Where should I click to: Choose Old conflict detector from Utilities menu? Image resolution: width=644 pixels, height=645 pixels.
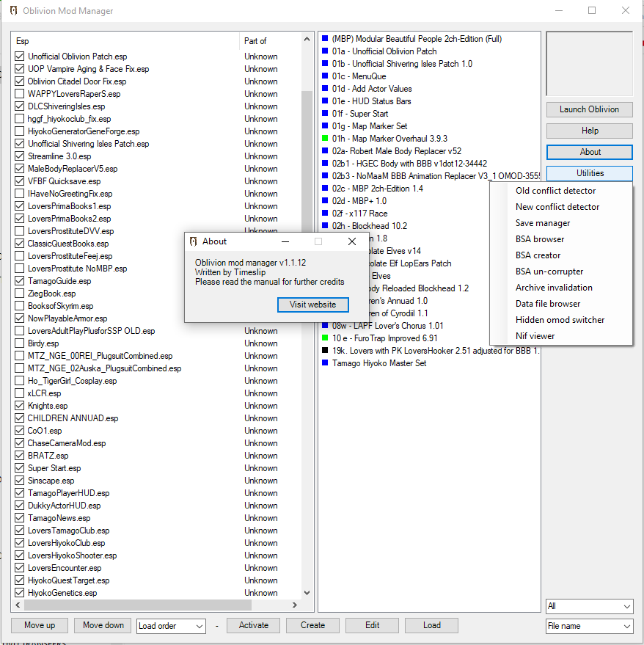[555, 191]
